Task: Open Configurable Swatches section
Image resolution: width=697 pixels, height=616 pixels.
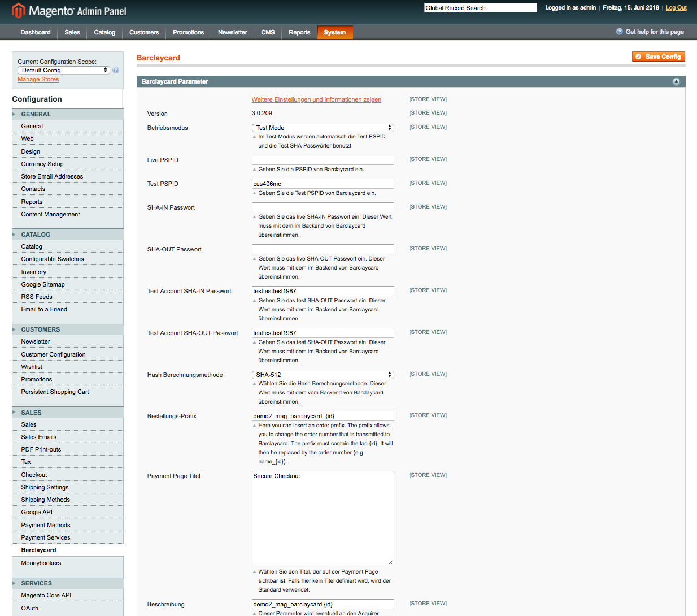Action: (x=68, y=259)
